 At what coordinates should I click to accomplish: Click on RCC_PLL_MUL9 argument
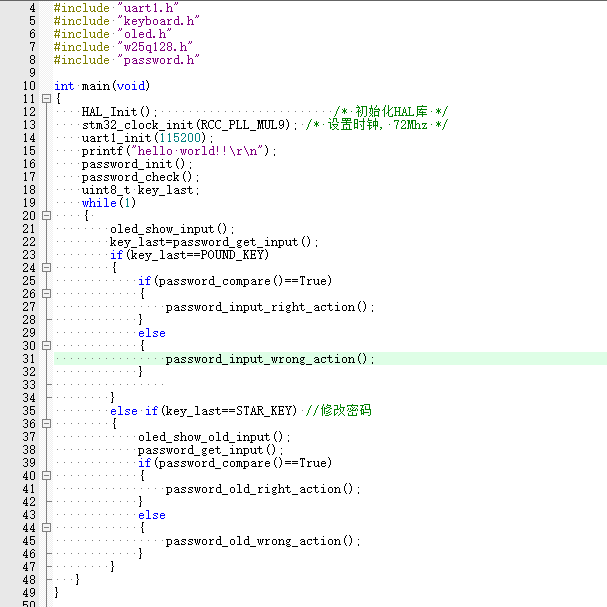point(242,125)
